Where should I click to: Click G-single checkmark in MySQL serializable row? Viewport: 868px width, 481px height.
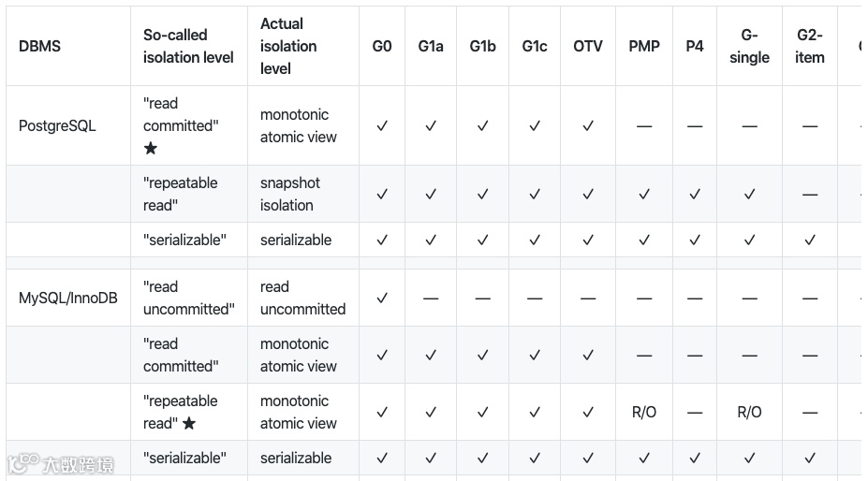click(x=749, y=458)
